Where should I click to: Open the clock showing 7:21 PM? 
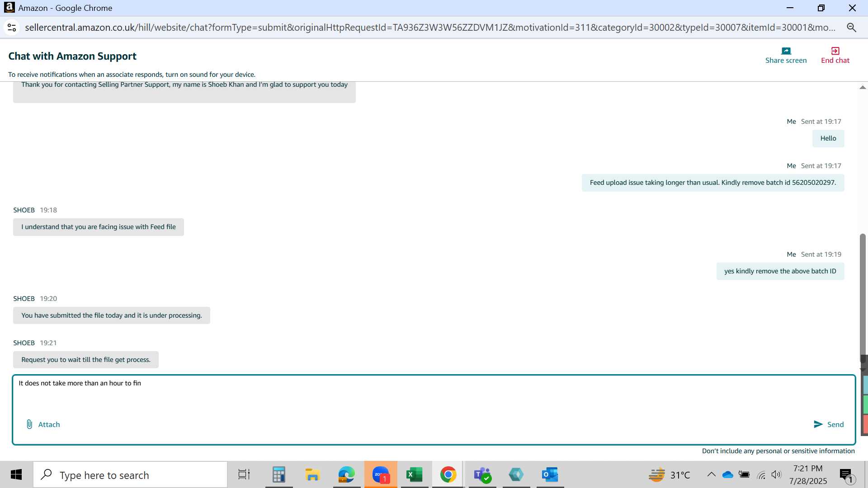coord(808,474)
